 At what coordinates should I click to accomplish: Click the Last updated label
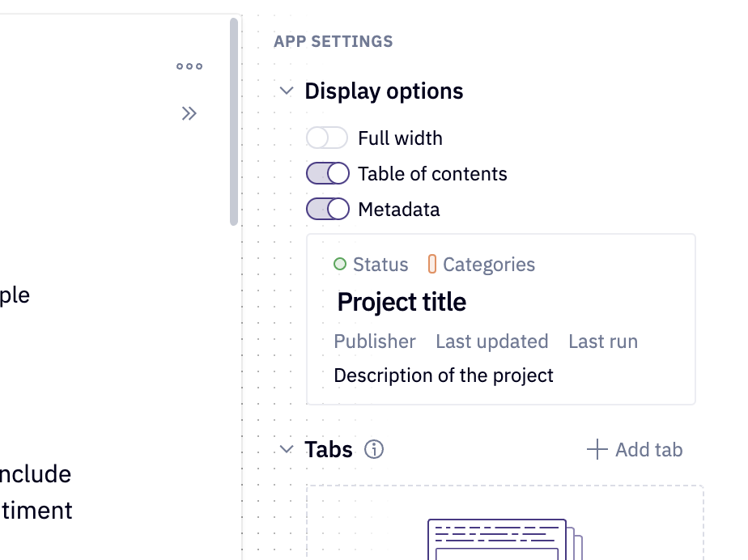pyautogui.click(x=492, y=342)
